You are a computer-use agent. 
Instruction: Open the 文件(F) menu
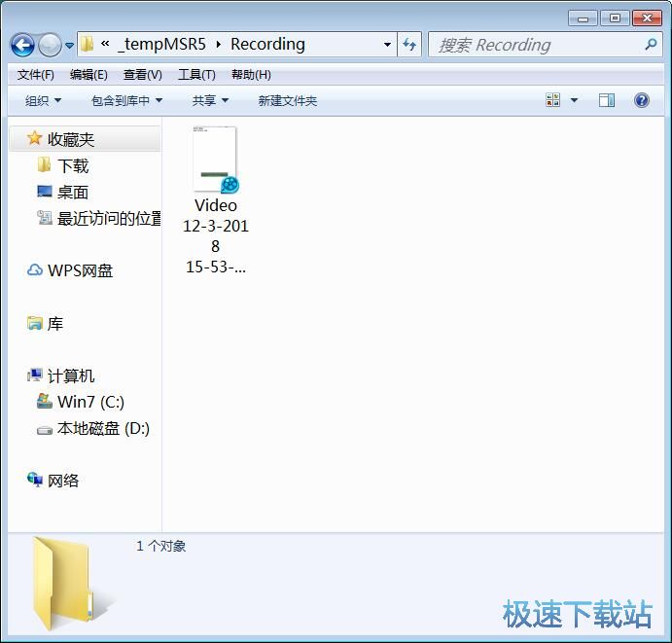click(36, 75)
